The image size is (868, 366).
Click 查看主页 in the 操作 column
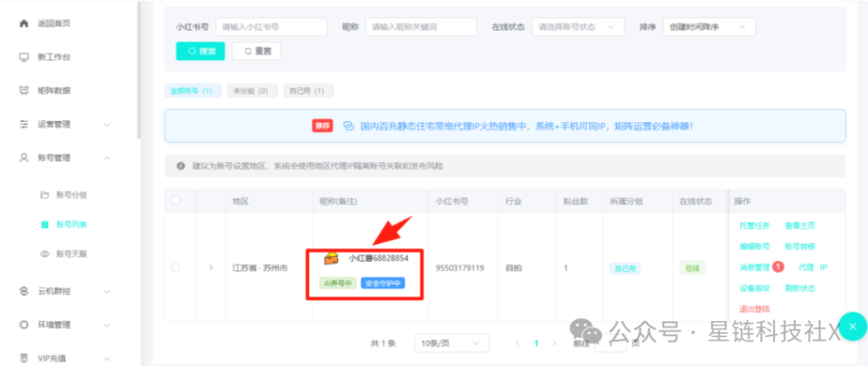tap(800, 225)
